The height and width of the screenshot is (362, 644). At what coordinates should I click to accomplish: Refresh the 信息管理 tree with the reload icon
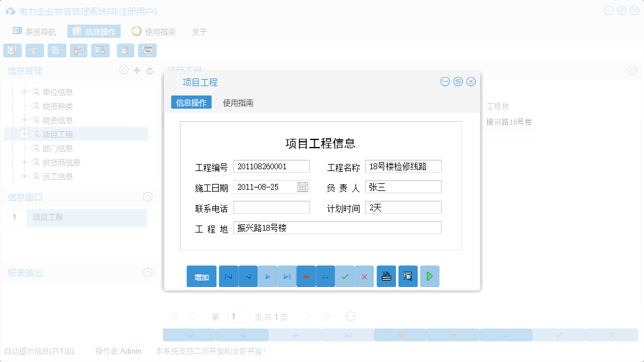[x=149, y=70]
